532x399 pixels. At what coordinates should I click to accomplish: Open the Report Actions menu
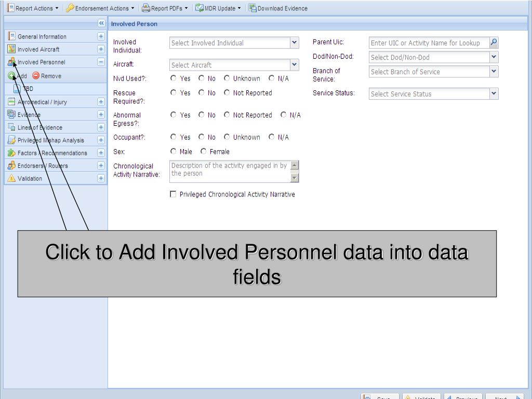coord(33,8)
